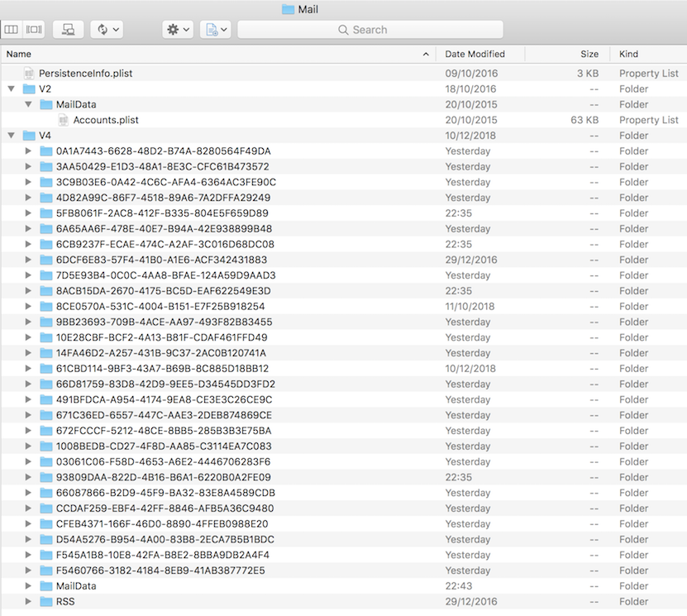The image size is (687, 616).
Task: Click folder icon of 6A65AA6F-478E-40E7-B94A-42E938899B48
Action: (x=46, y=229)
